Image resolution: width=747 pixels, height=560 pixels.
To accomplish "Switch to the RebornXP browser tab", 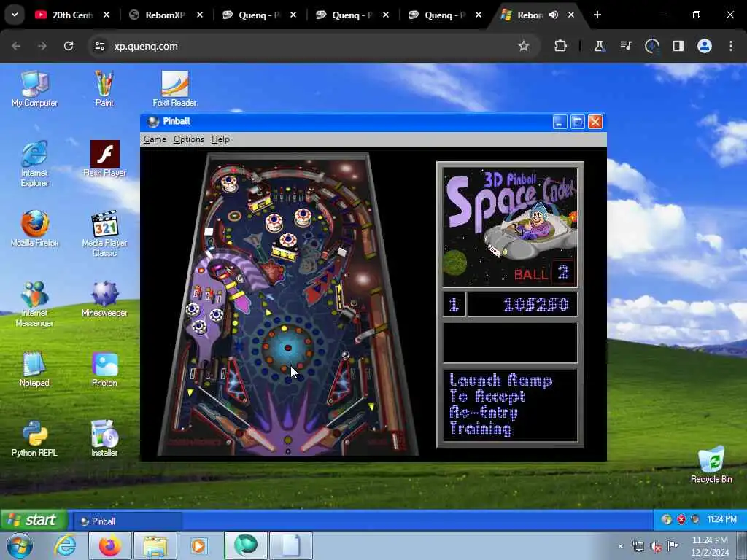I will 165,15.
